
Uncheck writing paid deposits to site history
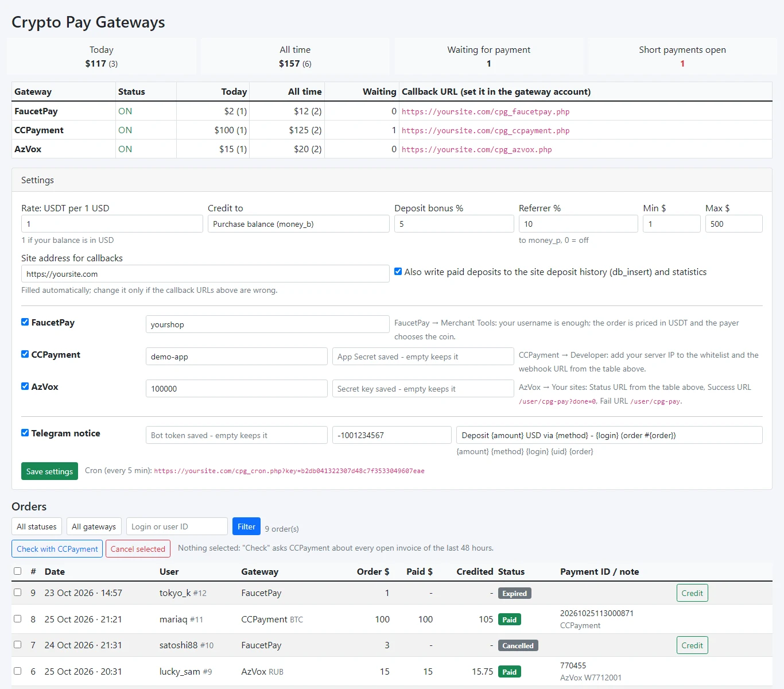tap(398, 272)
